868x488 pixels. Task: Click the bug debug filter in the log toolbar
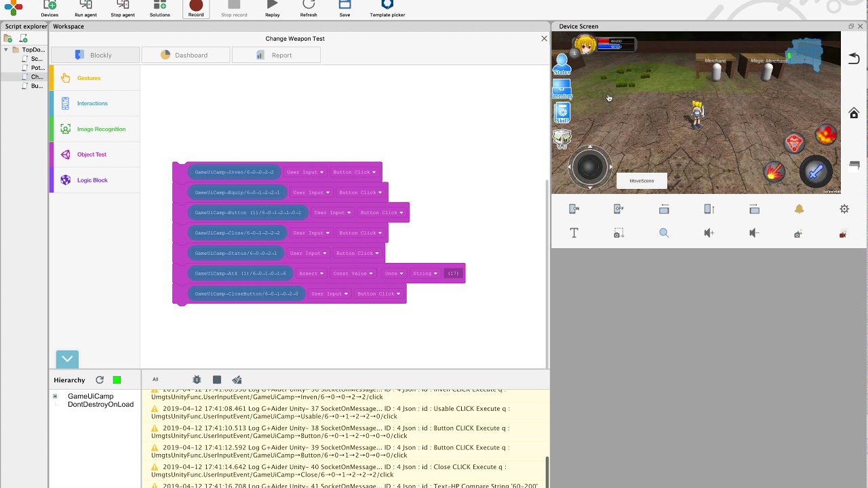click(x=197, y=380)
